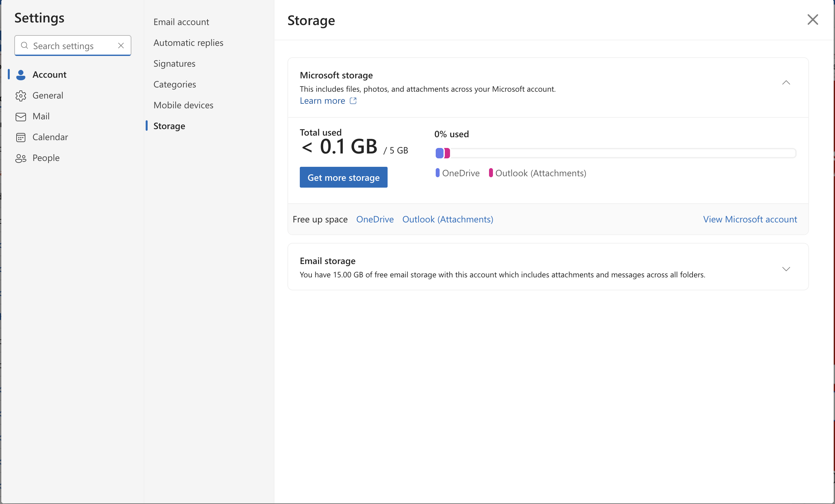Focus the Search settings input field

73,46
